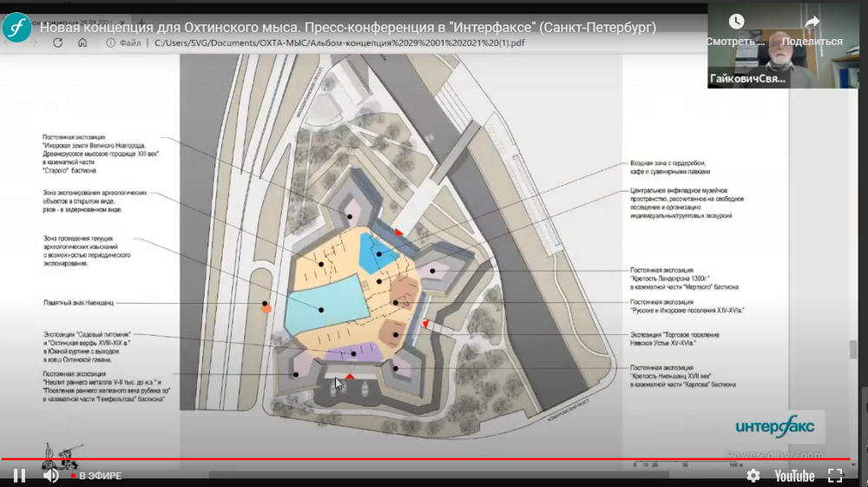Open the Interfax channel avatar

(17, 27)
